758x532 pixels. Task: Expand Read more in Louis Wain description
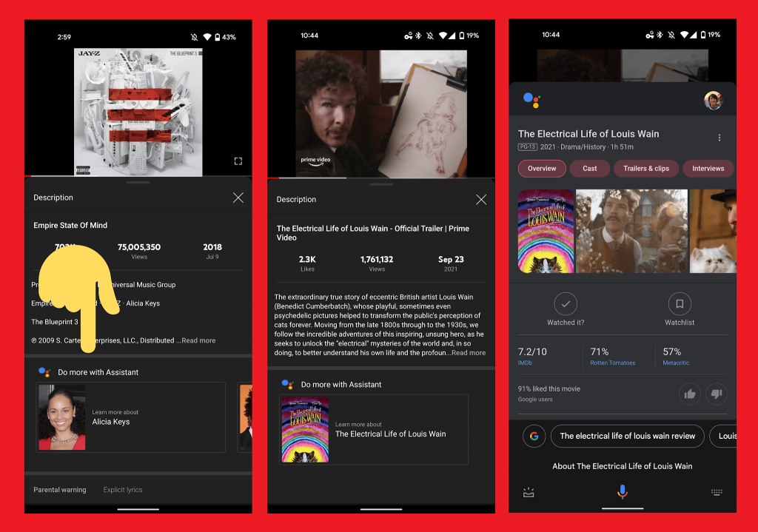tap(469, 353)
